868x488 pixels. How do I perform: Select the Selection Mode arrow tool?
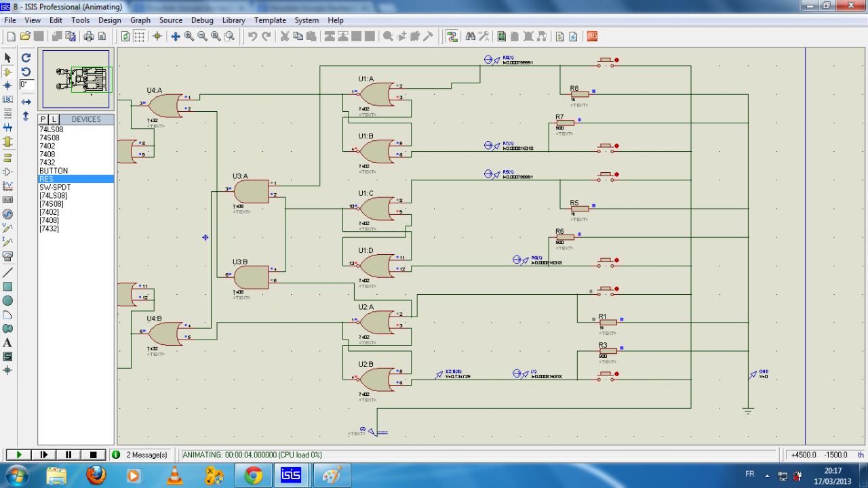coord(8,58)
